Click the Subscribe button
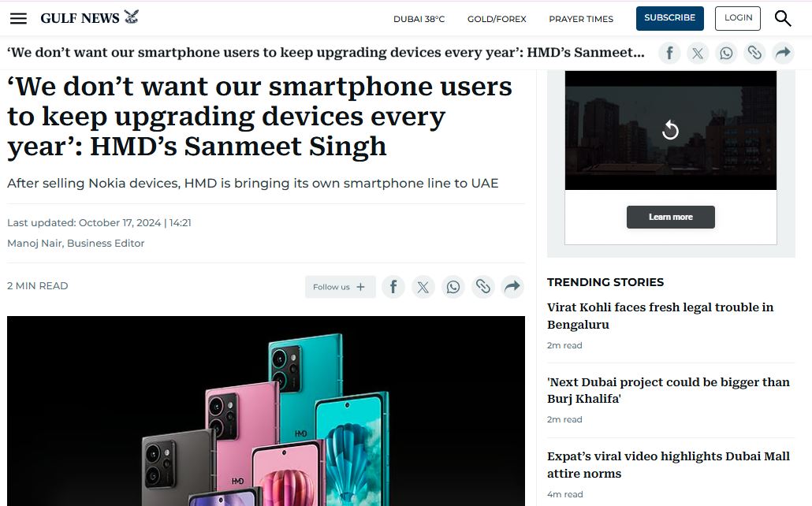This screenshot has width=812, height=506. point(669,18)
